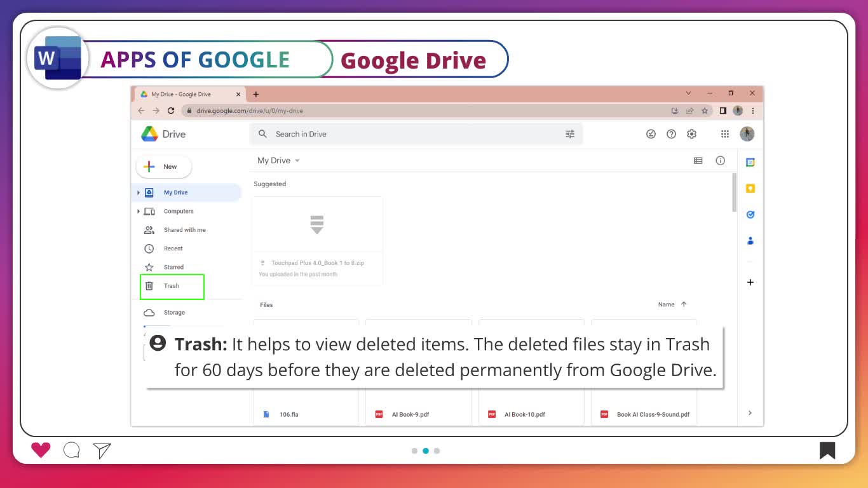Click the Suggested section heading
Screen dimensions: 868x488
pos(270,184)
